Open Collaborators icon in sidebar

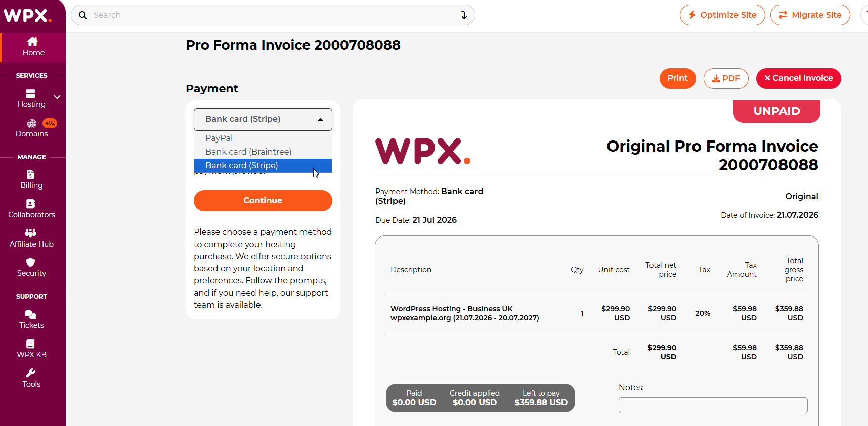point(31,204)
